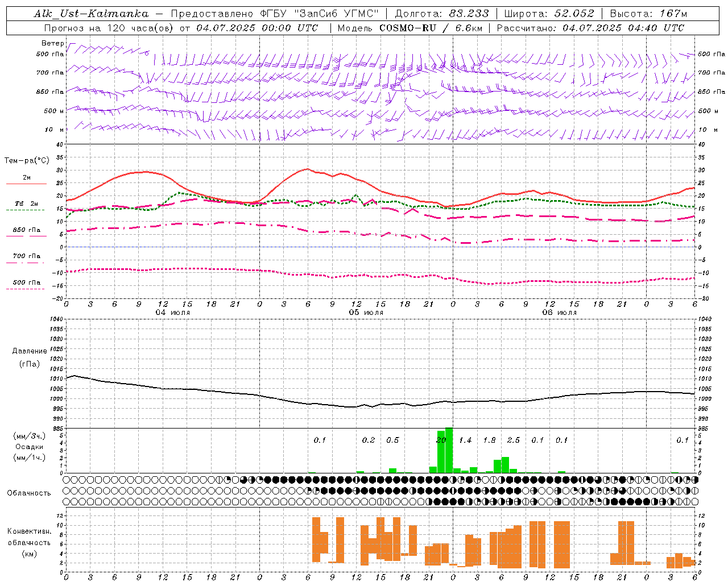The image size is (728, 582).
Task: Click the Ветер wind panel label
Action: [53, 43]
